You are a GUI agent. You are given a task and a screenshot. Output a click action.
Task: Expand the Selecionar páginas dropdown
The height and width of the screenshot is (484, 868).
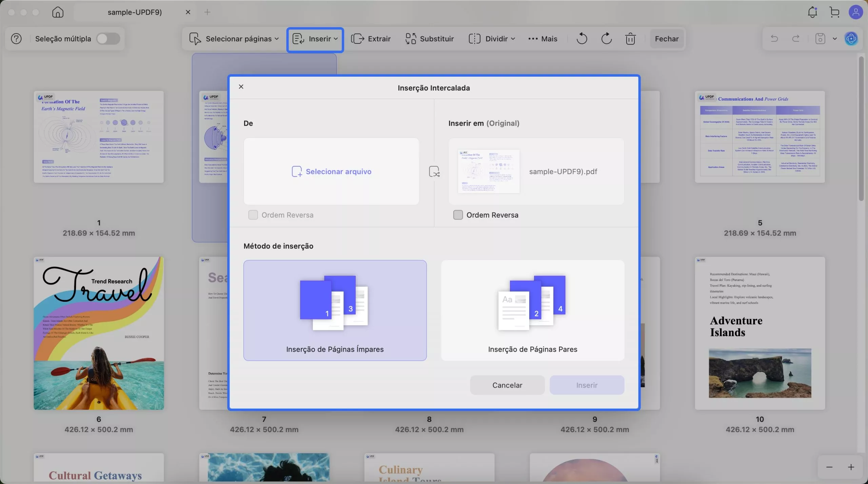(234, 39)
